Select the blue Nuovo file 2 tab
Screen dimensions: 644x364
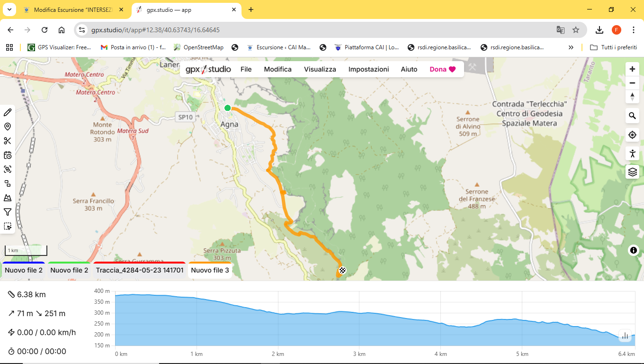click(x=24, y=270)
